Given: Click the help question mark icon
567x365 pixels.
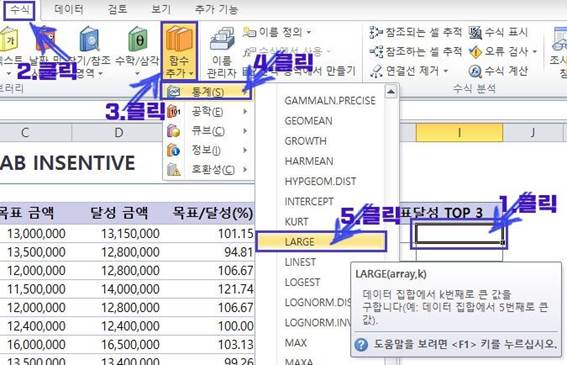Looking at the screenshot, I should pyautogui.click(x=361, y=345).
